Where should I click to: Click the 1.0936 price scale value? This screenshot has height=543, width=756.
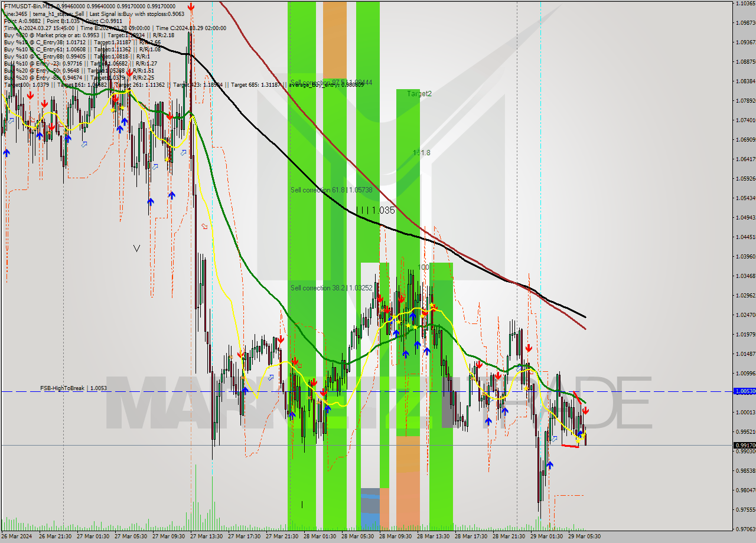pyautogui.click(x=745, y=42)
